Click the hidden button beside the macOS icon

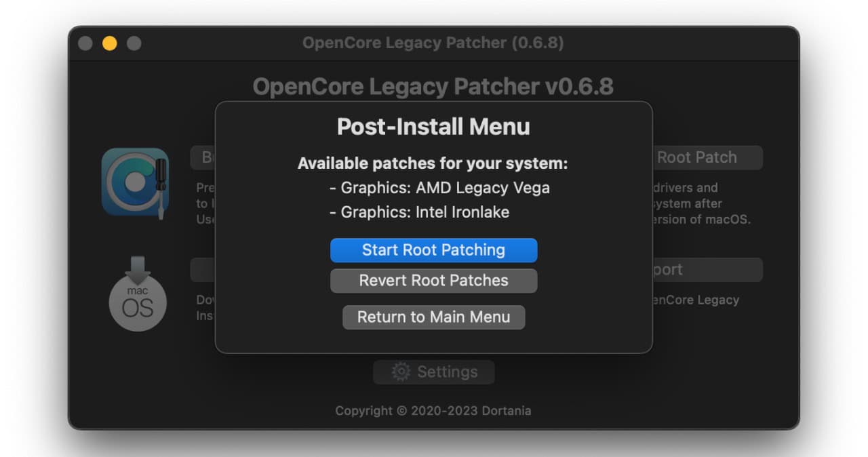tap(203, 269)
